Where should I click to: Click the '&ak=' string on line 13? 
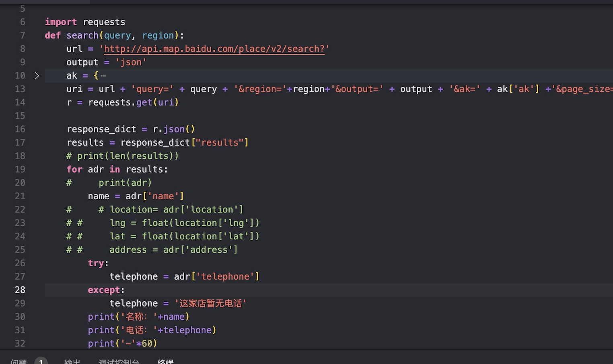tap(465, 89)
